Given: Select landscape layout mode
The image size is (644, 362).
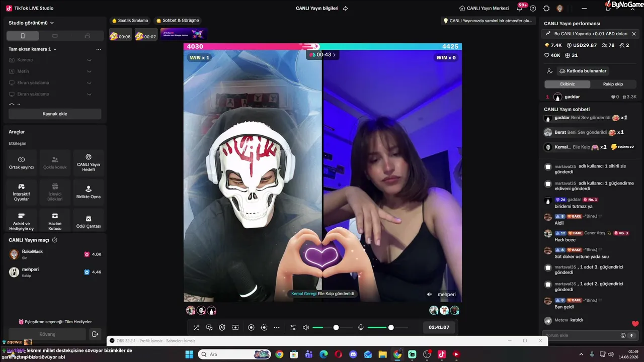Looking at the screenshot, I should 55,36.
